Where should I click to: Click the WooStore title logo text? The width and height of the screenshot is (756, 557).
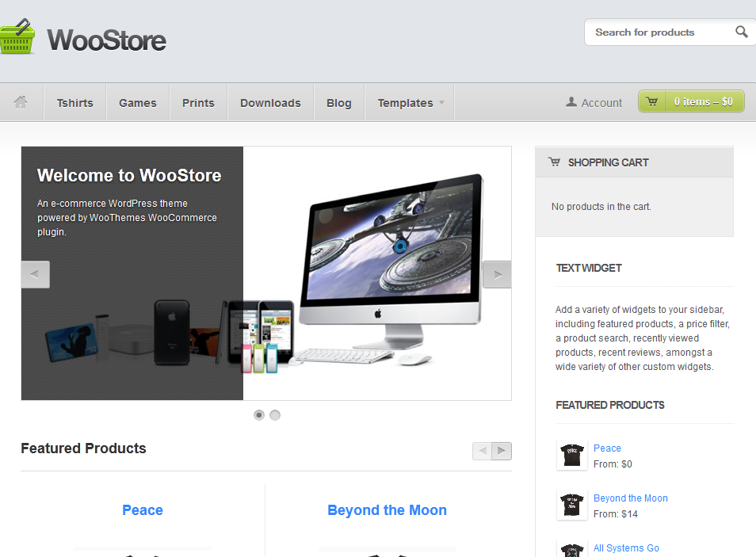106,40
